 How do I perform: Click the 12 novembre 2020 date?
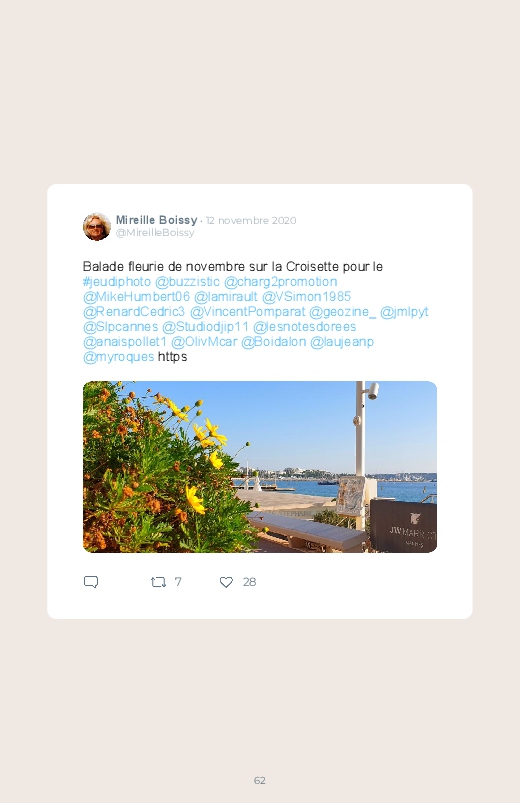click(x=251, y=220)
